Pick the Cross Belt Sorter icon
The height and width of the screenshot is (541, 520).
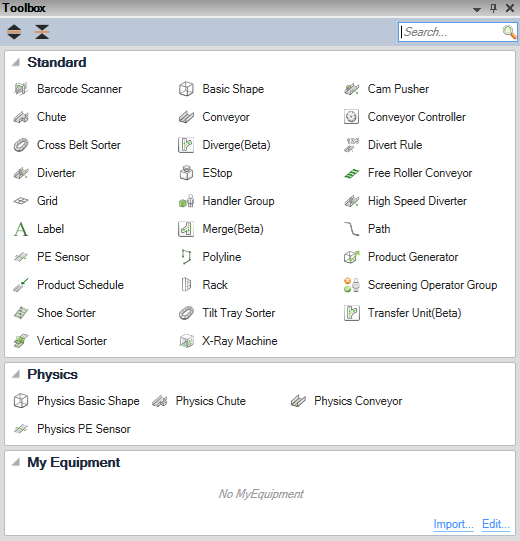coord(21,145)
